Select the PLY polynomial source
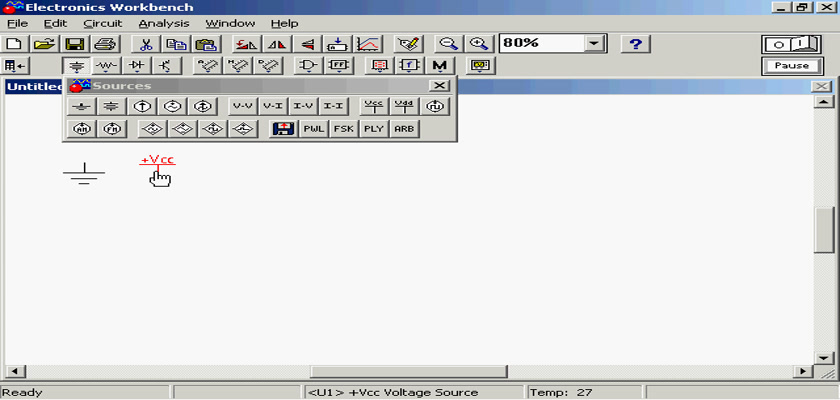840x400 pixels. 374,129
